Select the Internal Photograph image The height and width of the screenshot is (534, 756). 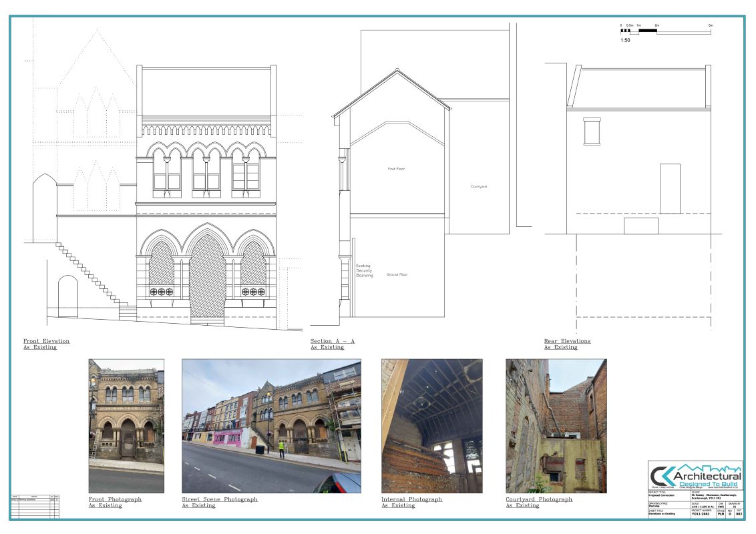(431, 425)
